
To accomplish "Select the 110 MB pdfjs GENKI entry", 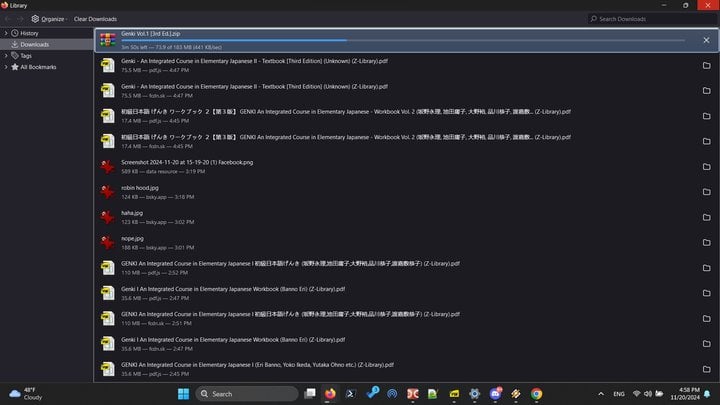I will (406, 268).
